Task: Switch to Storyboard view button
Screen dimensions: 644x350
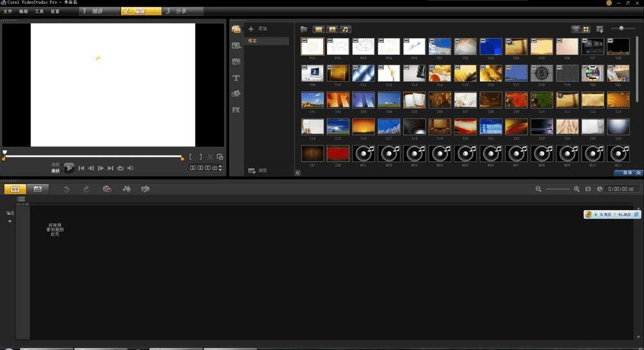Action: pyautogui.click(x=15, y=189)
